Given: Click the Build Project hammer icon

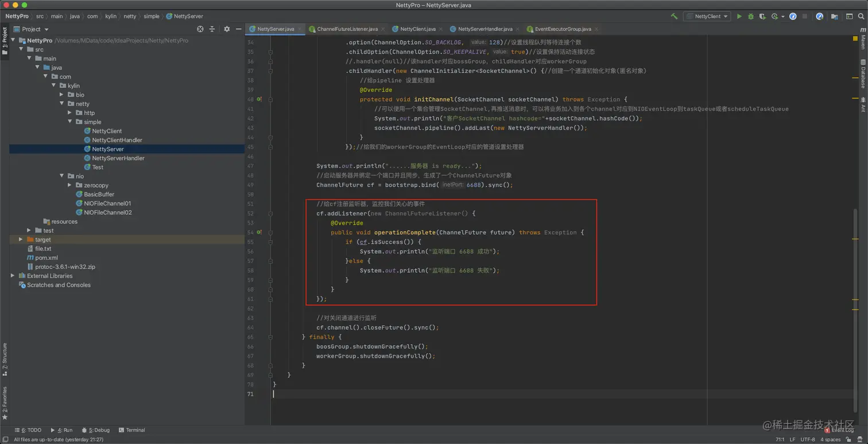Looking at the screenshot, I should click(x=674, y=17).
